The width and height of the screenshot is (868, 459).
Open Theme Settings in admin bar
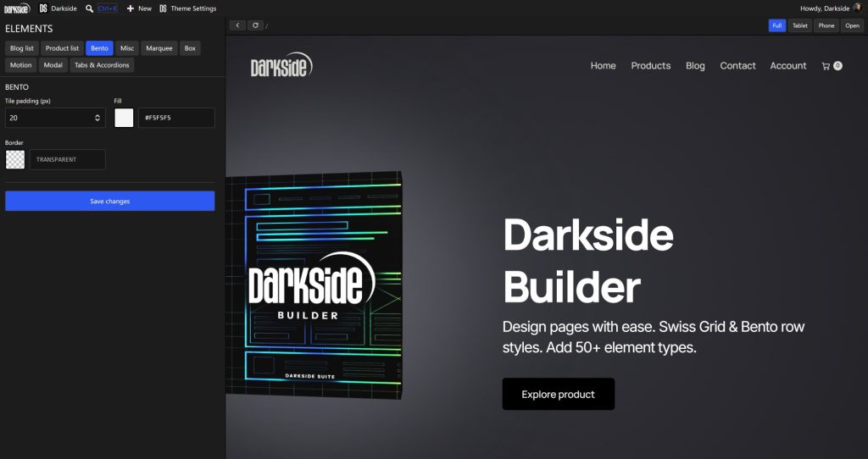pos(187,8)
